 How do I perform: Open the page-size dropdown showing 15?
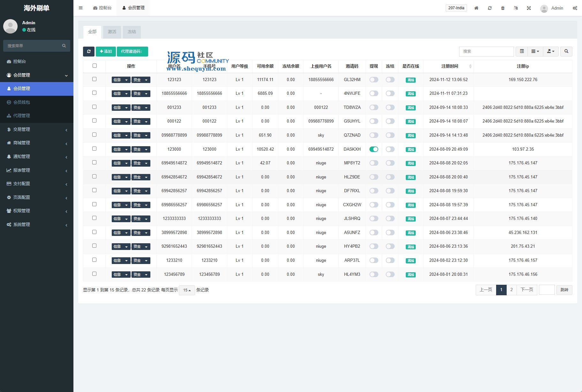(x=187, y=290)
